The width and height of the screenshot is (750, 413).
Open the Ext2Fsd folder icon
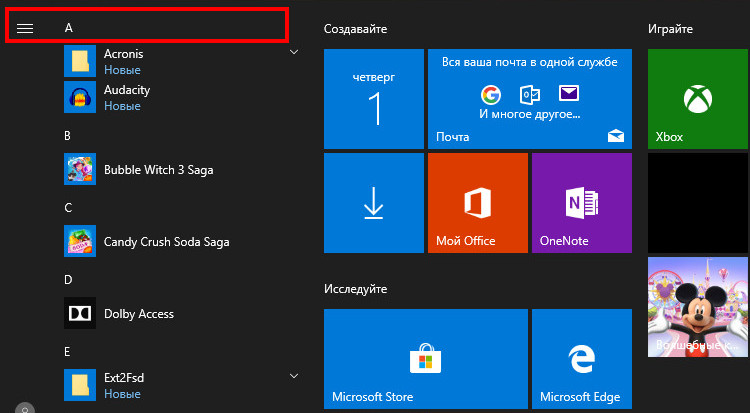pos(80,385)
